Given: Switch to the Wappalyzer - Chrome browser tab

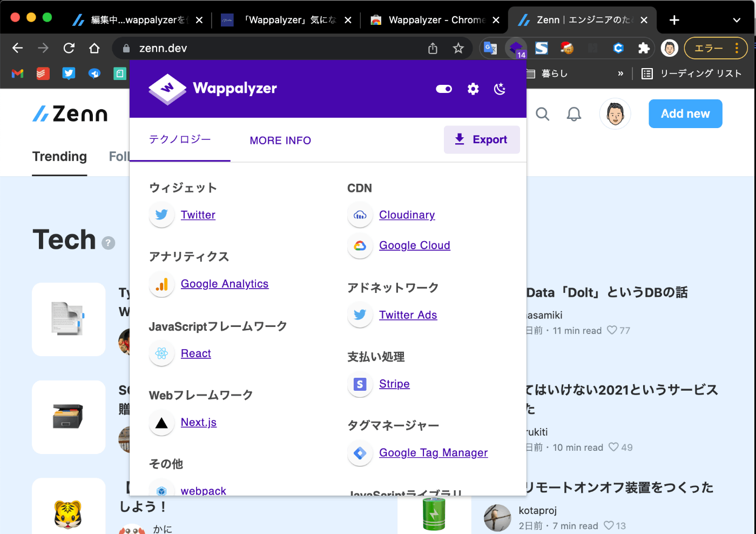Looking at the screenshot, I should pyautogui.click(x=434, y=20).
